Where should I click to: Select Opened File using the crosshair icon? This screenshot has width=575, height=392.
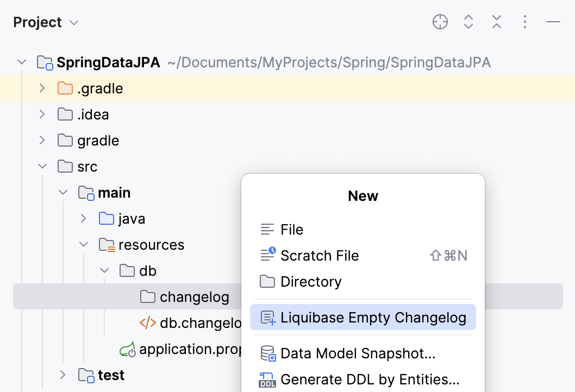[440, 22]
